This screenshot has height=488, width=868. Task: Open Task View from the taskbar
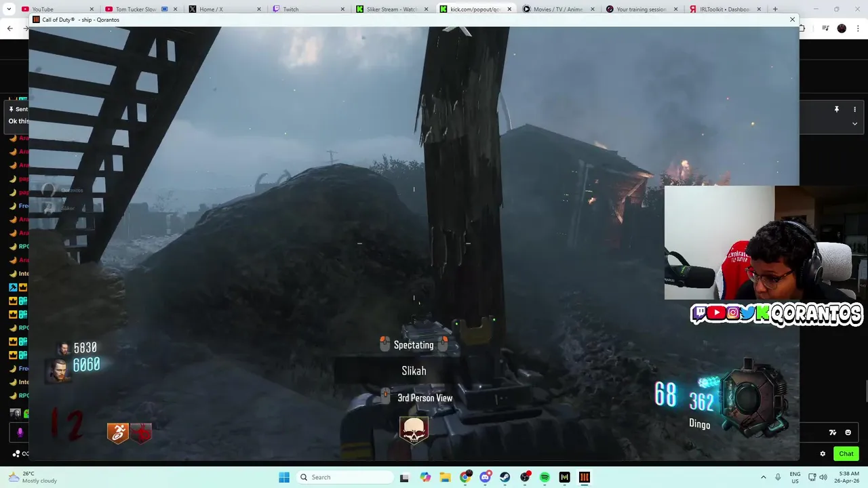click(x=404, y=477)
